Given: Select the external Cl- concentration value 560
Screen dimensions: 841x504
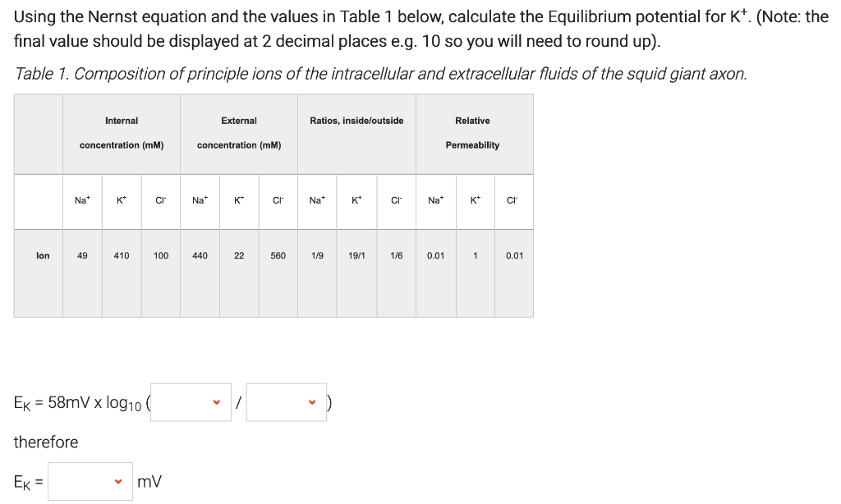Looking at the screenshot, I should tap(277, 255).
